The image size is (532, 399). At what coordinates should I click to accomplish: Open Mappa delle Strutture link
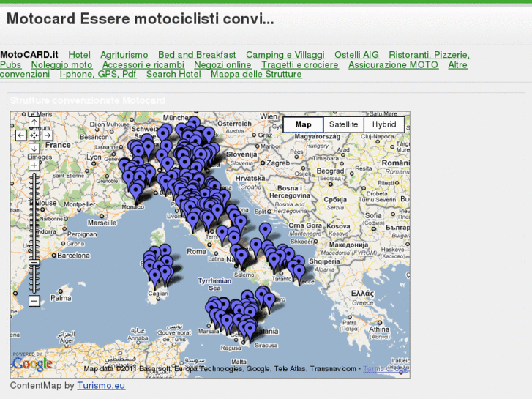coord(256,75)
